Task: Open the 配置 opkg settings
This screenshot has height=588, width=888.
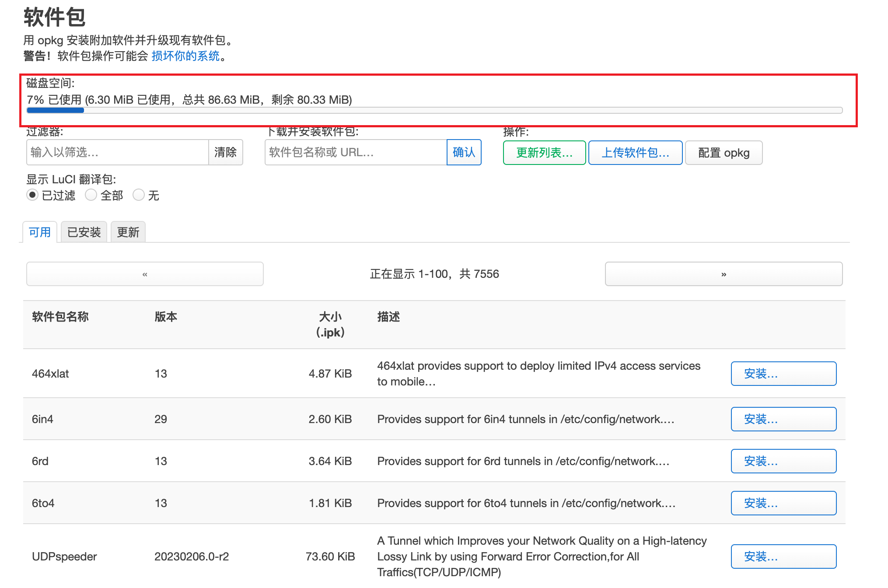Action: tap(724, 153)
